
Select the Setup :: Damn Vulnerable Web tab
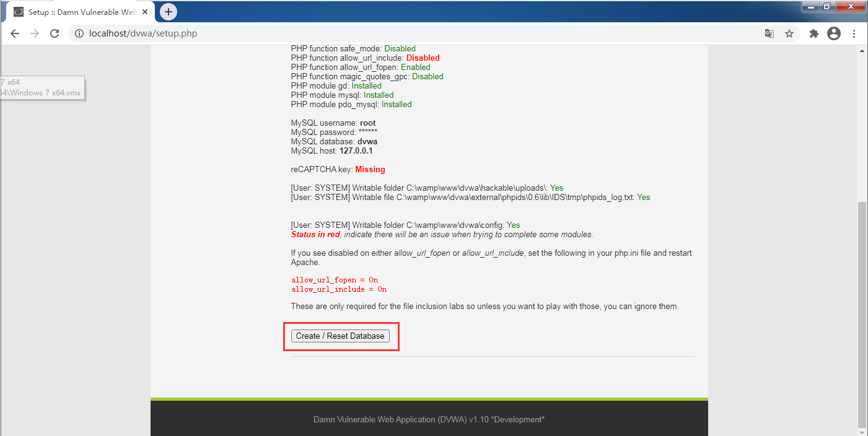click(x=81, y=12)
